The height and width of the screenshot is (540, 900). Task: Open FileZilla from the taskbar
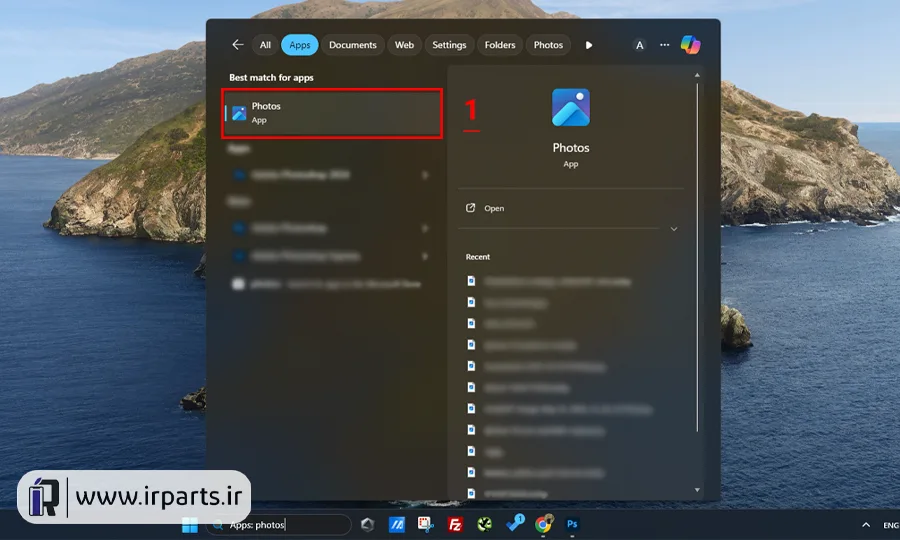[x=455, y=525]
